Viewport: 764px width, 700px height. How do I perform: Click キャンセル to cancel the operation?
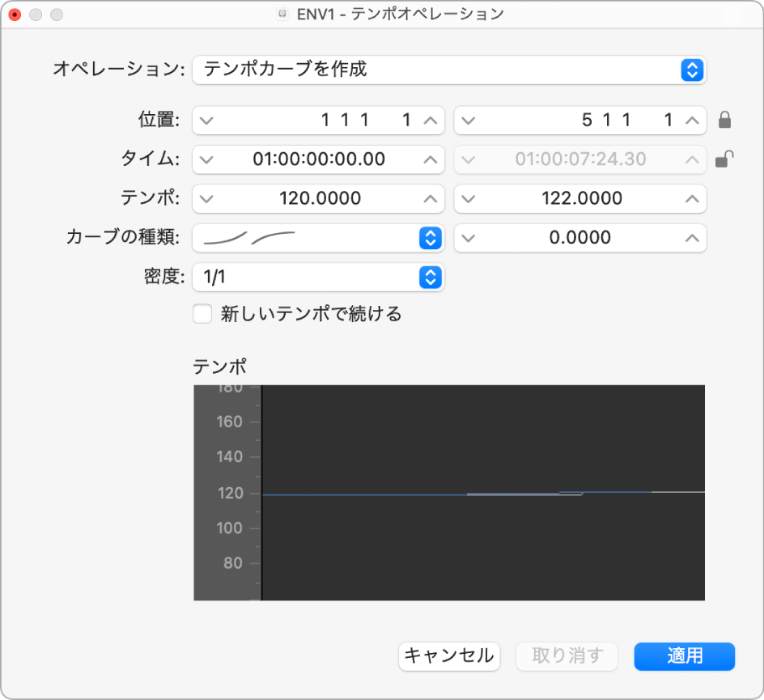449,656
